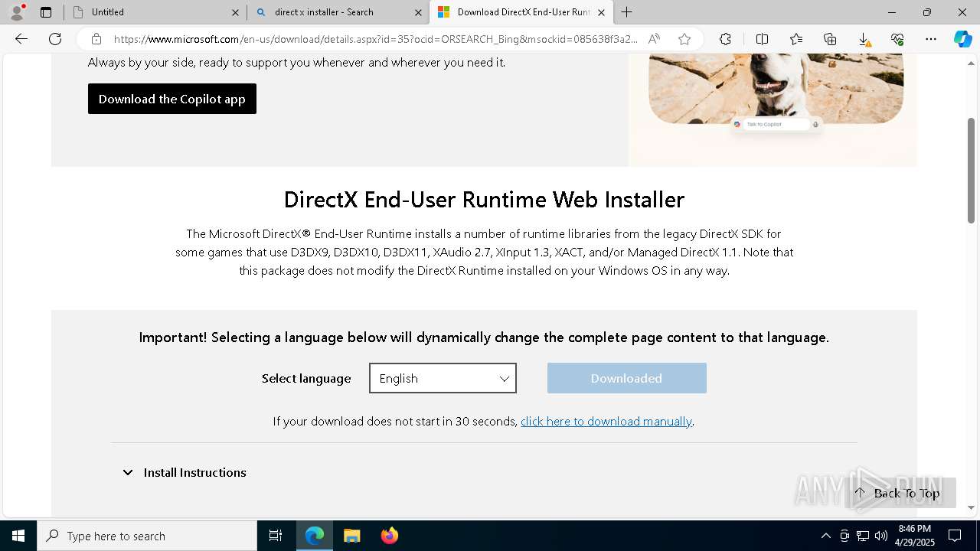Open the taskbar clock showing 8:46 PM
The height and width of the screenshot is (551, 980).
point(915,536)
